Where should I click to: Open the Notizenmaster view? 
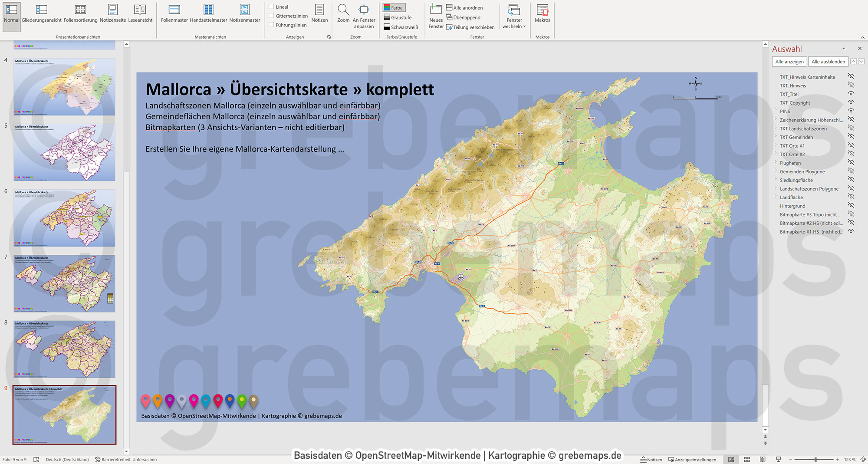click(x=244, y=13)
